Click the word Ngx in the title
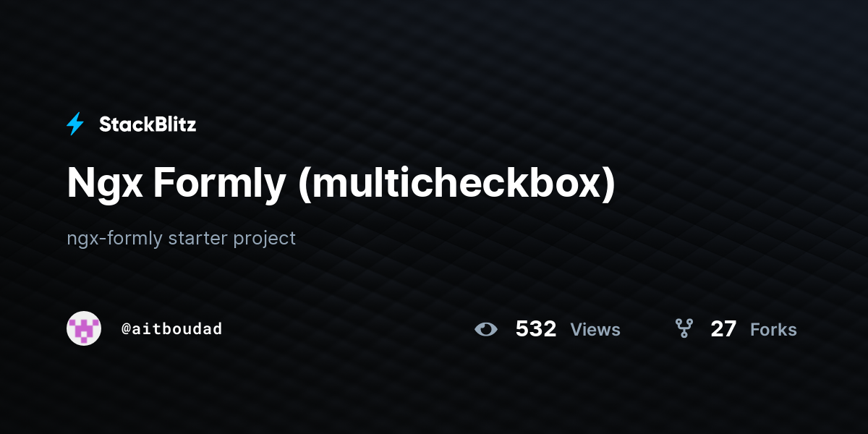 105,184
